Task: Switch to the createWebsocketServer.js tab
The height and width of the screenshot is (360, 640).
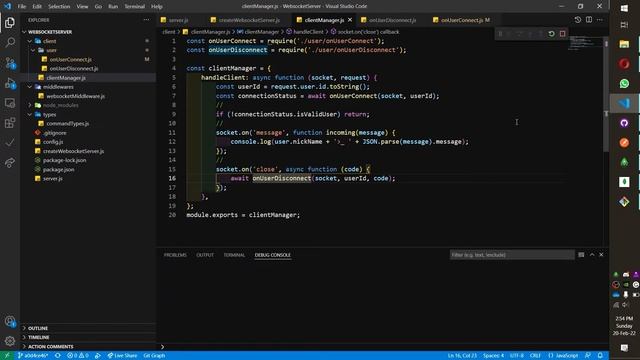Action: [249, 20]
